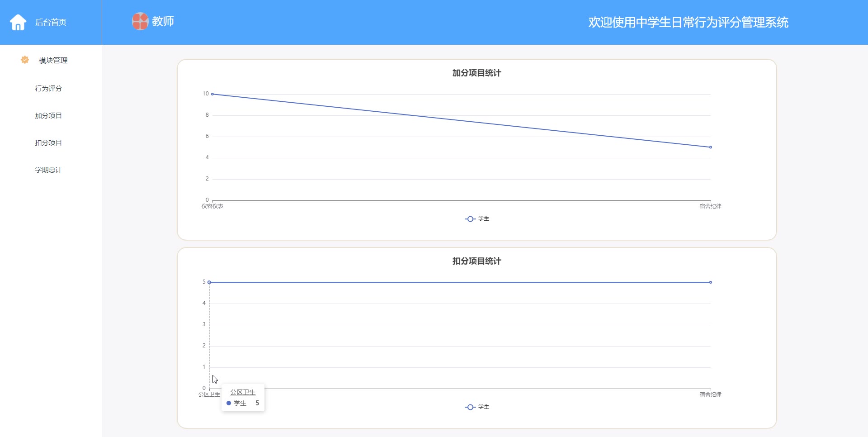Click the 模块管理 gear icon
868x437 pixels.
[25, 60]
